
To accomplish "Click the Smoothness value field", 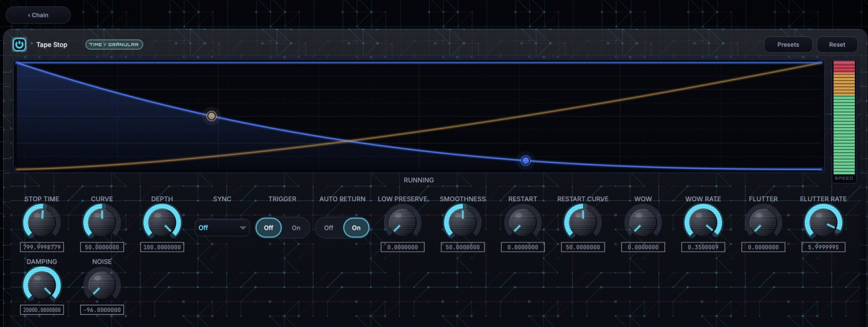I will 463,247.
